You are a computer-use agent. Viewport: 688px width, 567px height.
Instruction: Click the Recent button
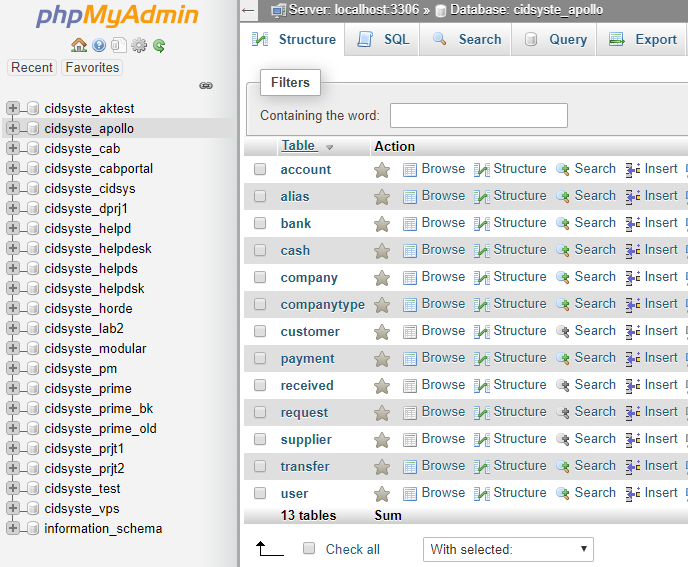(x=32, y=68)
